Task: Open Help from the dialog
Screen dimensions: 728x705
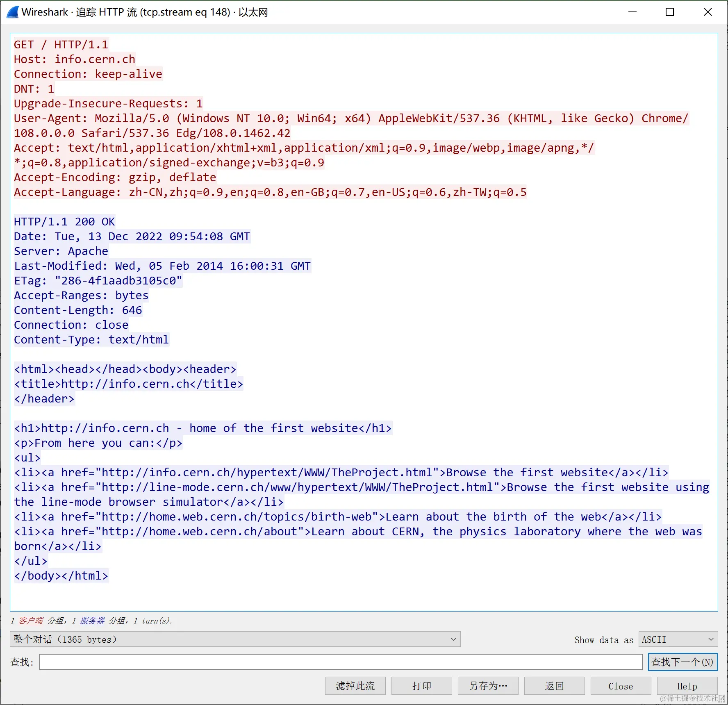Action: (687, 685)
